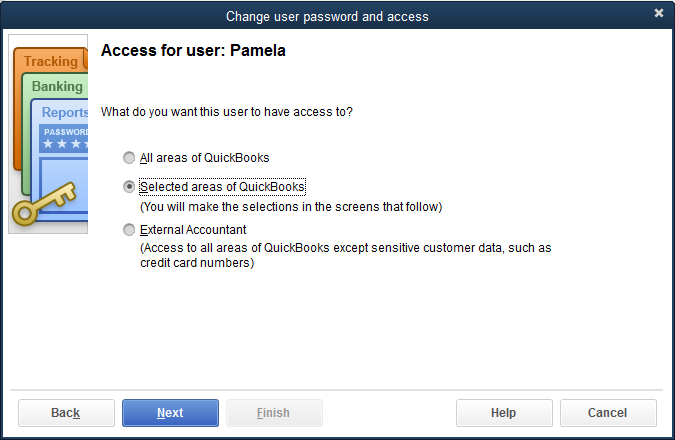Click the orange Tracking card in the illustration
The image size is (675, 440).
coord(51,61)
